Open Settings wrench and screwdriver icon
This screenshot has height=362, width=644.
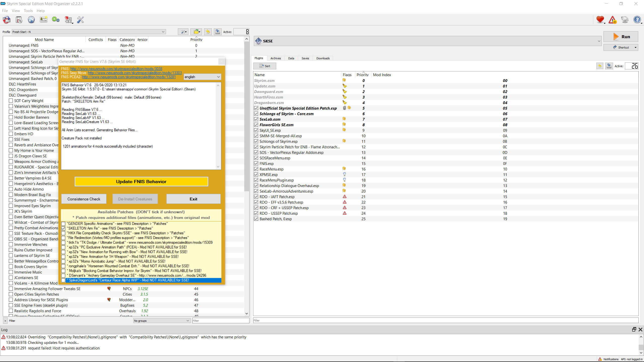click(80, 20)
